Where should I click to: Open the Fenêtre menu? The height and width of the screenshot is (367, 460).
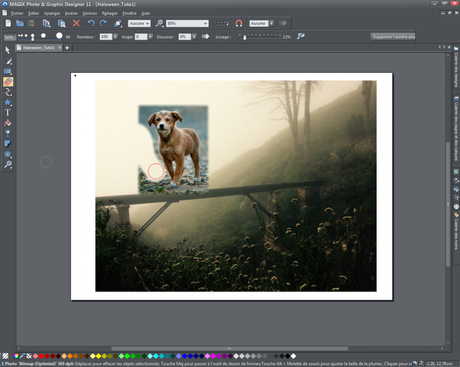pyautogui.click(x=129, y=13)
